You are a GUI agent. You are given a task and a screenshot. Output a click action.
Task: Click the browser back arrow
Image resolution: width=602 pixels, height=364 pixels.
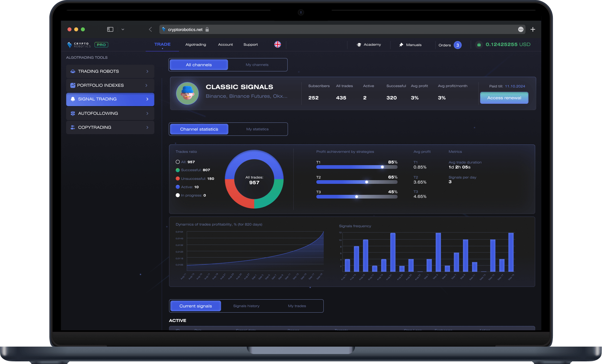point(150,29)
